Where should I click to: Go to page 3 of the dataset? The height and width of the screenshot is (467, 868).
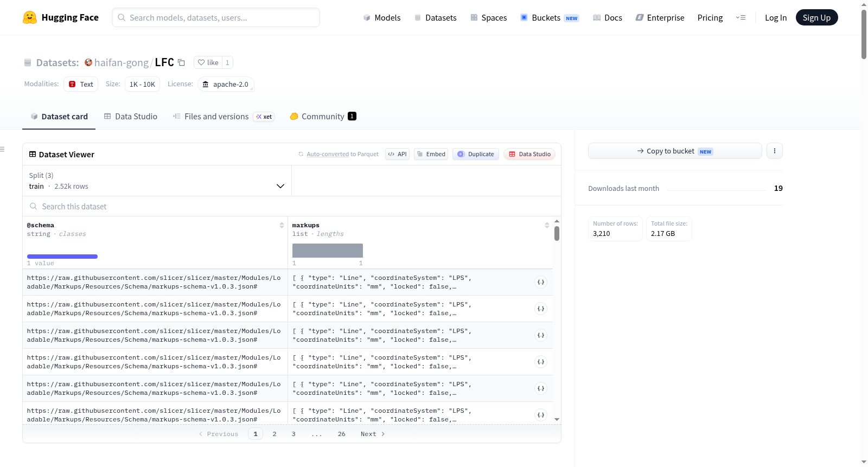(293, 434)
